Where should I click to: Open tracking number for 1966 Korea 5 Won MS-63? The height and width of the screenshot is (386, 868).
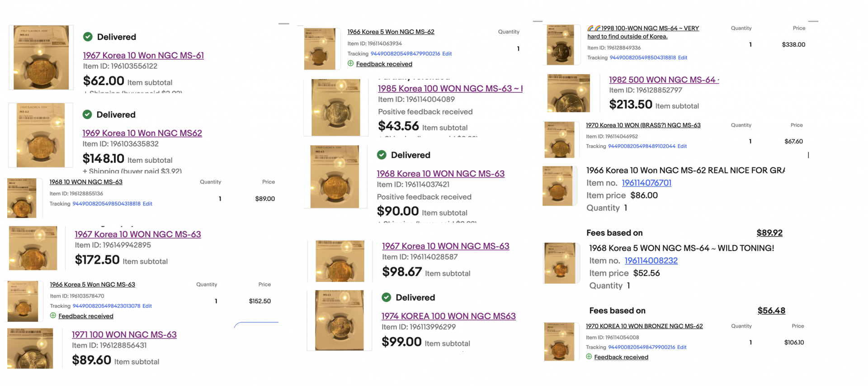tap(106, 306)
